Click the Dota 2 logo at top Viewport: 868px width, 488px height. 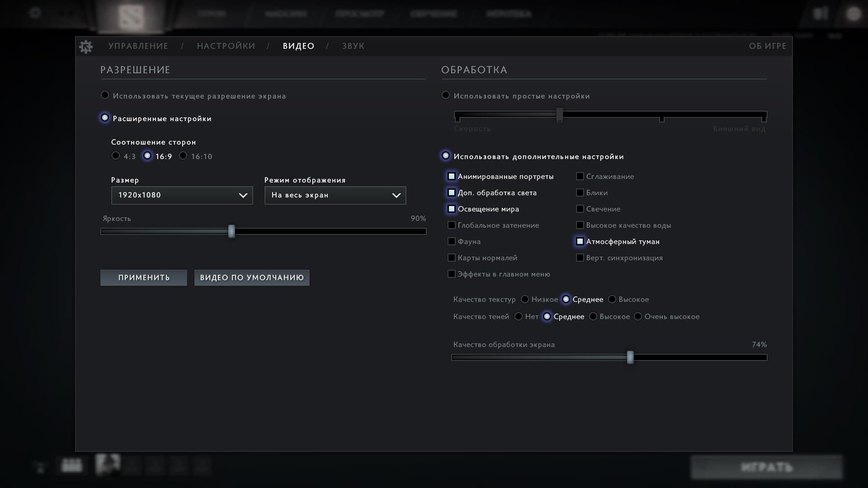[x=131, y=17]
